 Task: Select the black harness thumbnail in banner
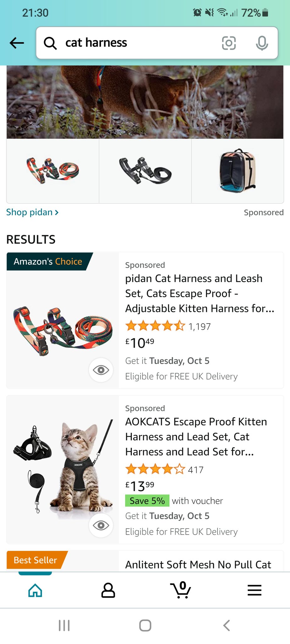point(145,171)
